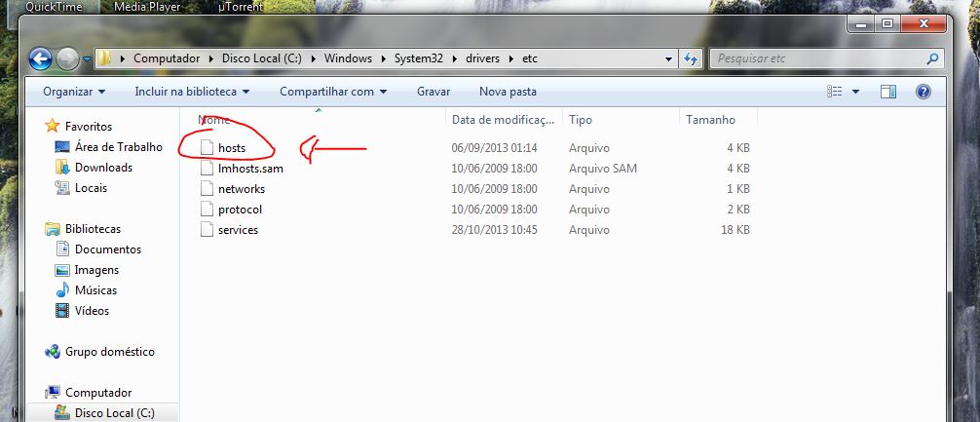The image size is (980, 422).
Task: Expand breadcrumb arrow after System32
Action: coord(453,58)
